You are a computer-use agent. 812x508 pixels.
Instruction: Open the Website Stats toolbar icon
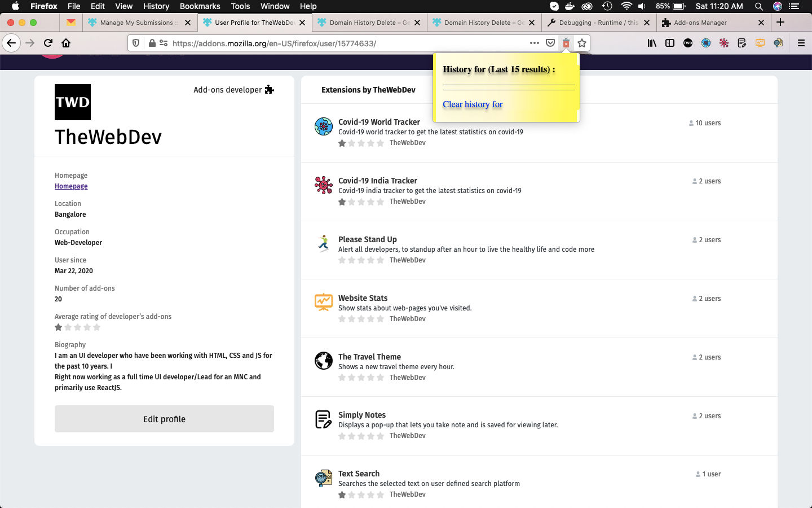(760, 43)
